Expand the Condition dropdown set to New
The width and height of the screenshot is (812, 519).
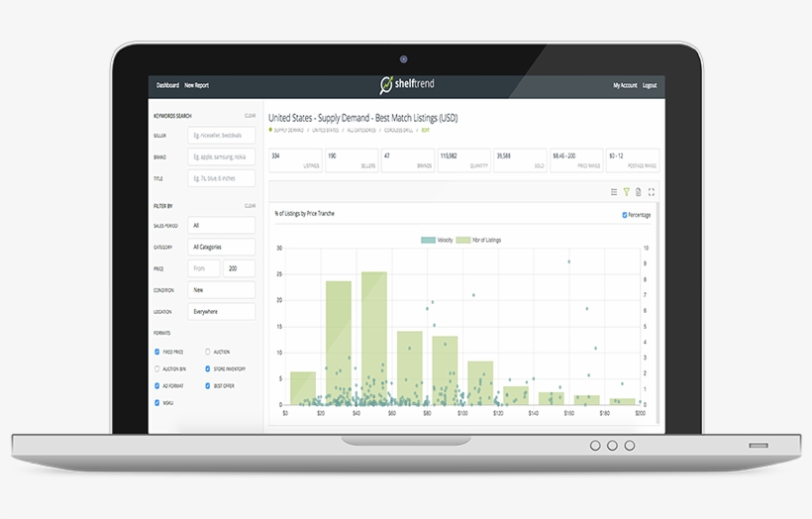(222, 290)
